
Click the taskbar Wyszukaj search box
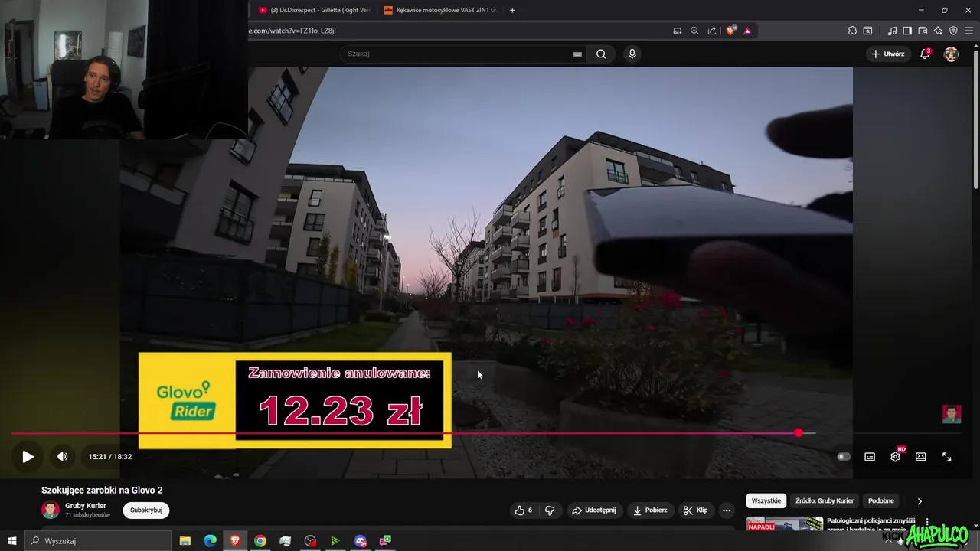point(98,541)
